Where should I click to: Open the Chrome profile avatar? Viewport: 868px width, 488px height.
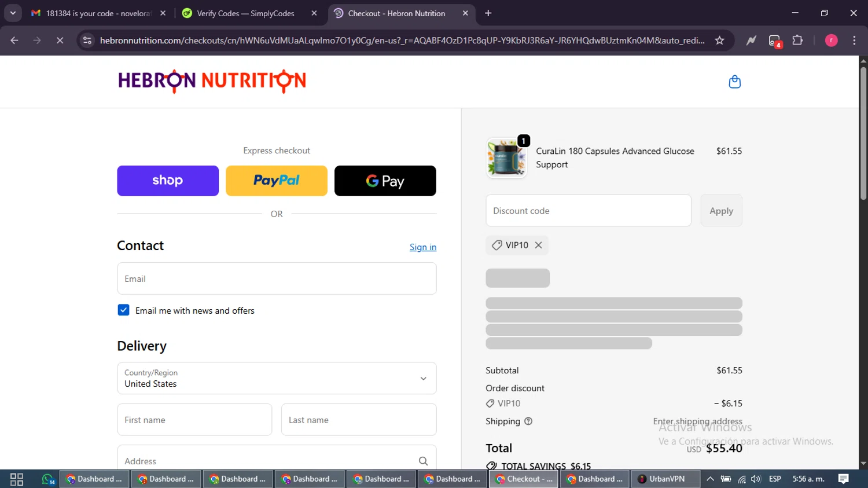pos(831,41)
